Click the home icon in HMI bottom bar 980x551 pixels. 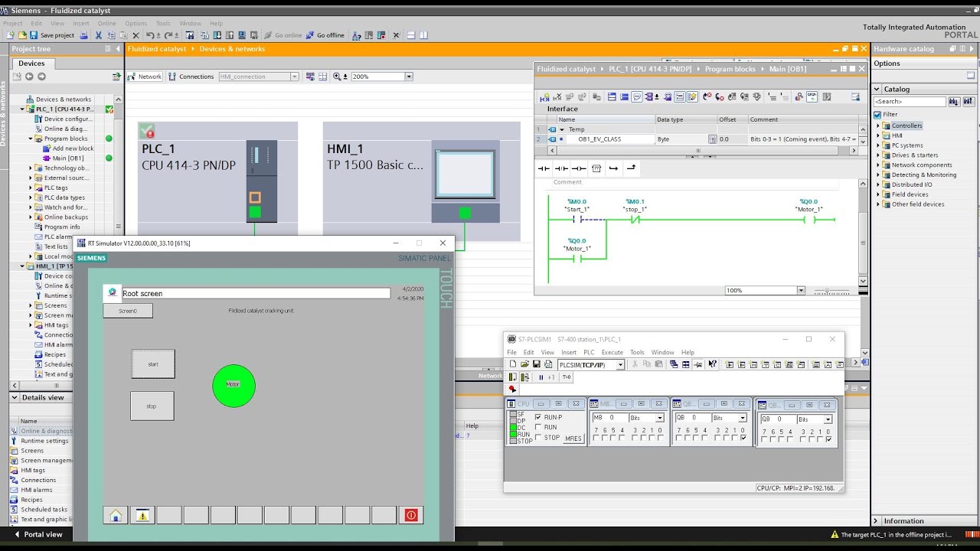click(x=116, y=515)
